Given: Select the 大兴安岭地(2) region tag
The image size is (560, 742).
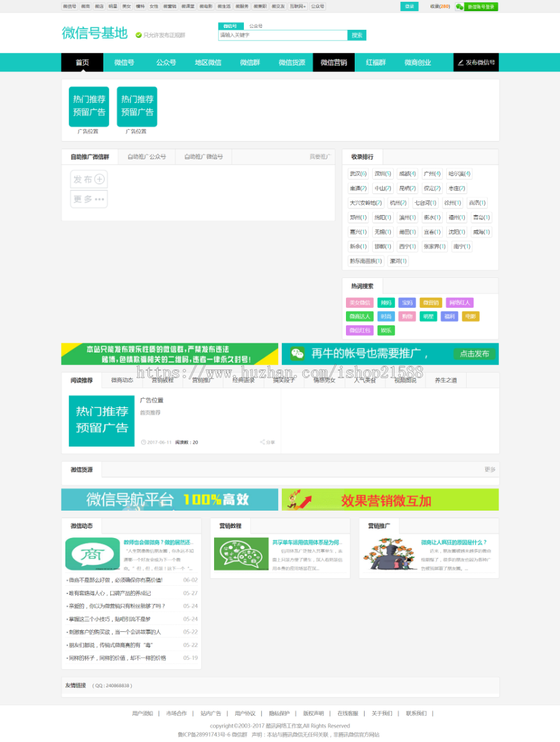Looking at the screenshot, I should (365, 203).
